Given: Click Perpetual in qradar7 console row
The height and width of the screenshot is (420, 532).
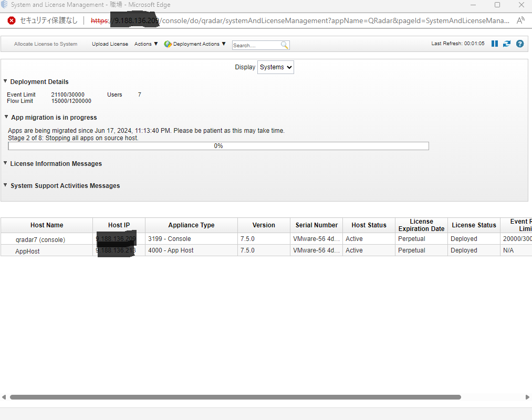Looking at the screenshot, I should [x=412, y=239].
